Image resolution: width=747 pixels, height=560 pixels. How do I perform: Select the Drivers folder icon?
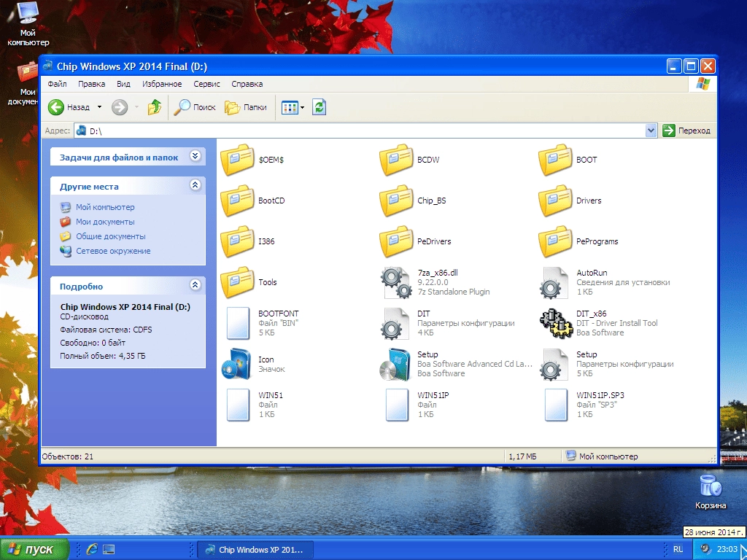[555, 201]
